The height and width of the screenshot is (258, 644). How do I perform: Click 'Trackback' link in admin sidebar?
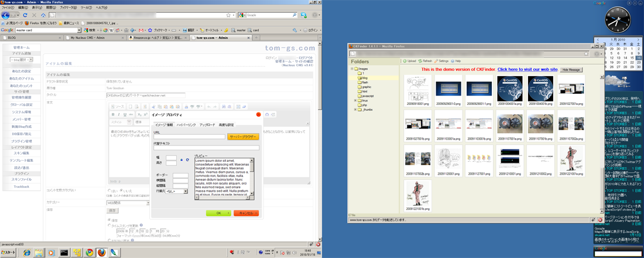pos(21,187)
